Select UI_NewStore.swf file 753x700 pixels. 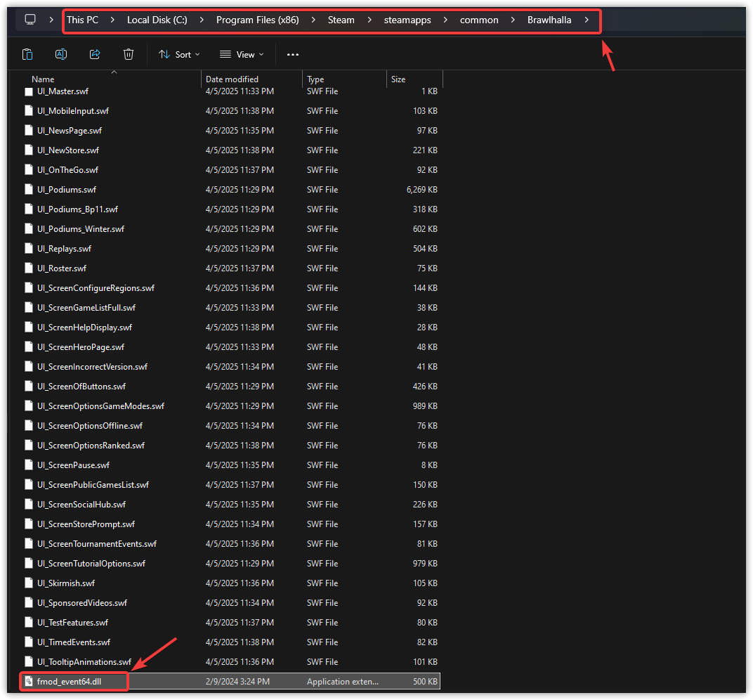click(68, 150)
